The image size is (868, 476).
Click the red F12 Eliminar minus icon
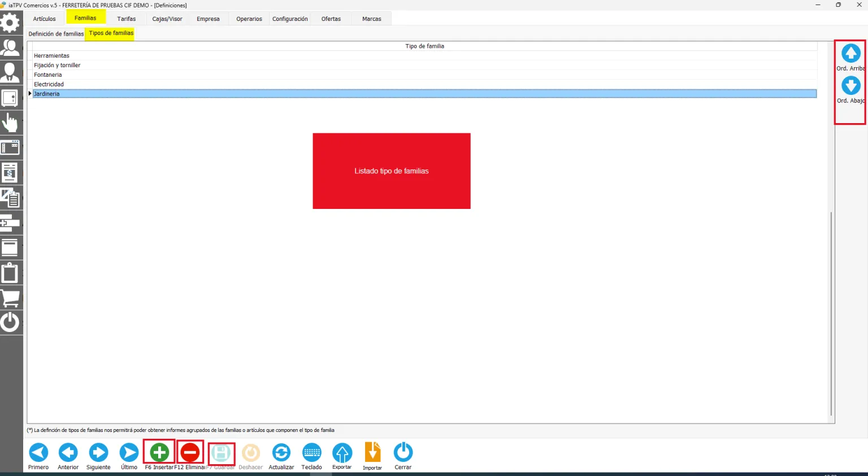(190, 452)
